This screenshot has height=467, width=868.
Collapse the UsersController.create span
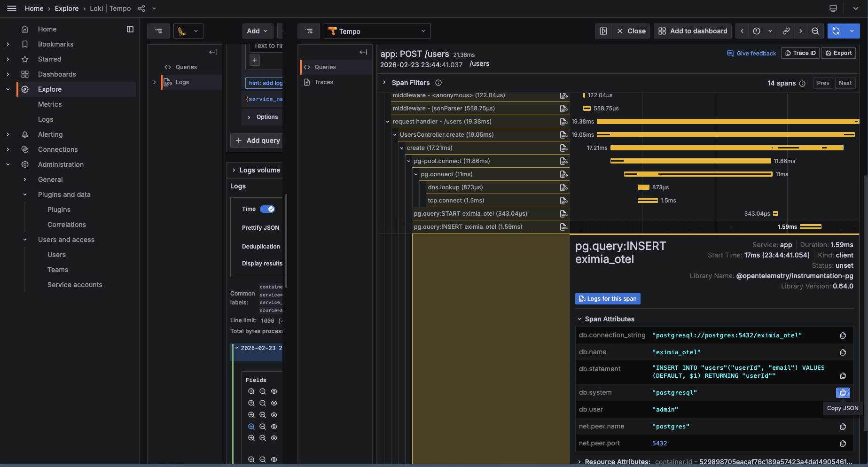395,135
